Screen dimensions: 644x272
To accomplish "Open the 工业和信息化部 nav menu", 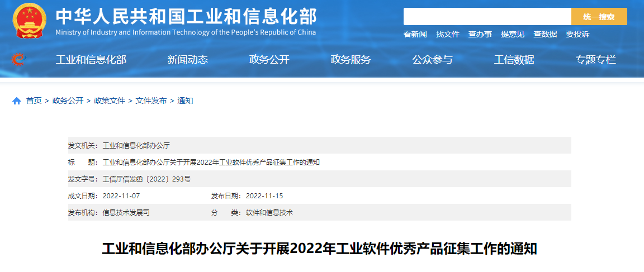I will 91,60.
